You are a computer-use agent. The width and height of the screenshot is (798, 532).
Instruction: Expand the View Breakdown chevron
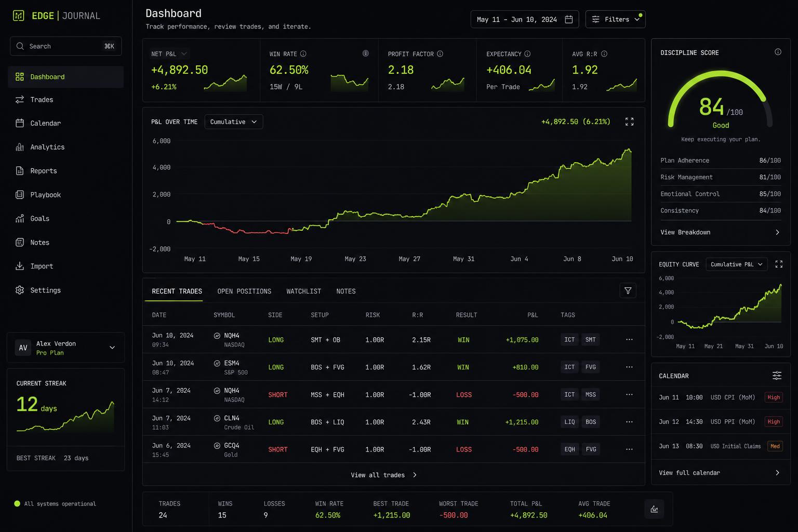(x=777, y=232)
